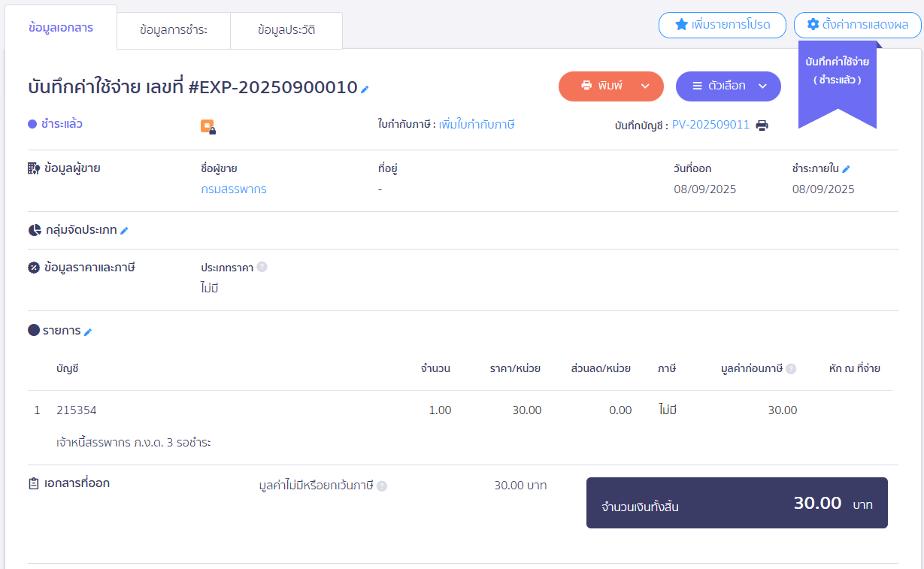Edit รายการ items pencil icon
Image resolution: width=924 pixels, height=569 pixels.
click(x=87, y=331)
